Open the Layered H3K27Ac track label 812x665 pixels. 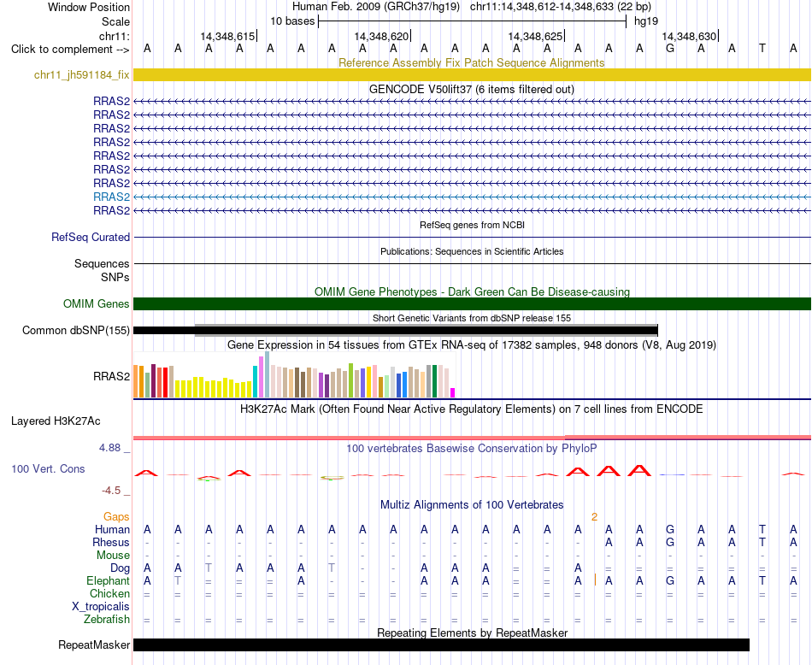[x=56, y=421]
